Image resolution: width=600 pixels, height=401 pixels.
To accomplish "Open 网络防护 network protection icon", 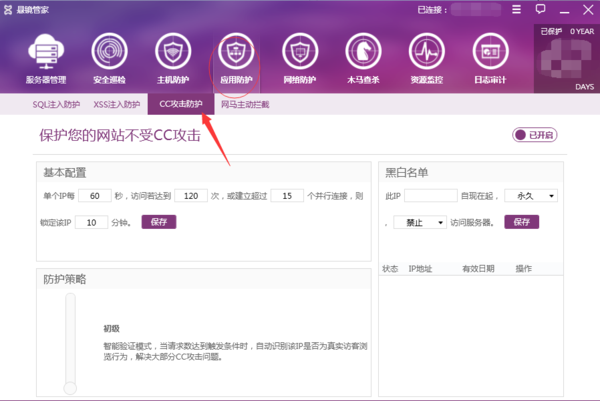I will pyautogui.click(x=300, y=58).
